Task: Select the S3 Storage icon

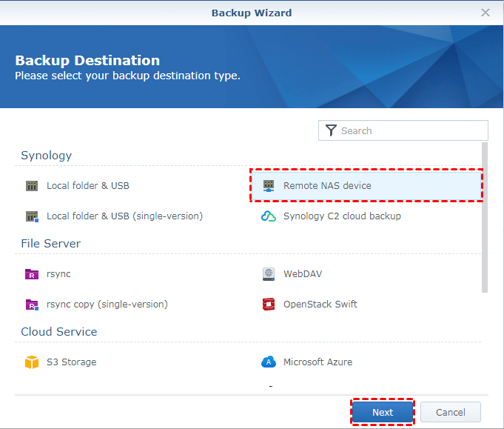Action: coord(32,362)
